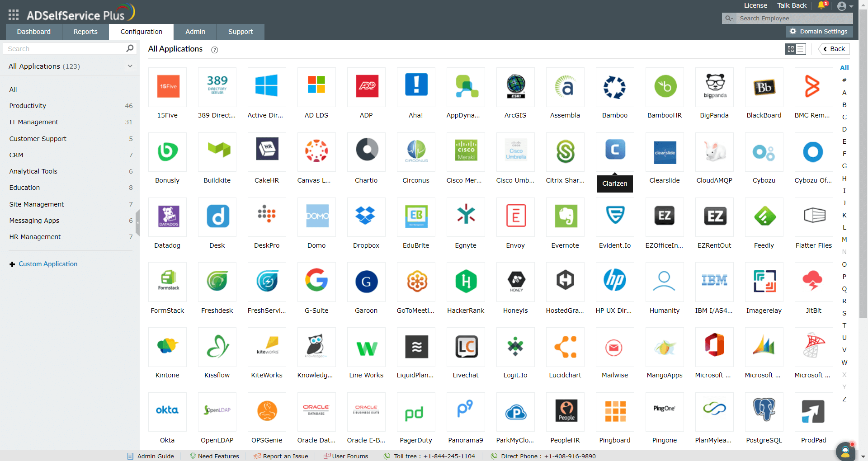Open the BlackBoard application icon
868x461 pixels.
(764, 86)
